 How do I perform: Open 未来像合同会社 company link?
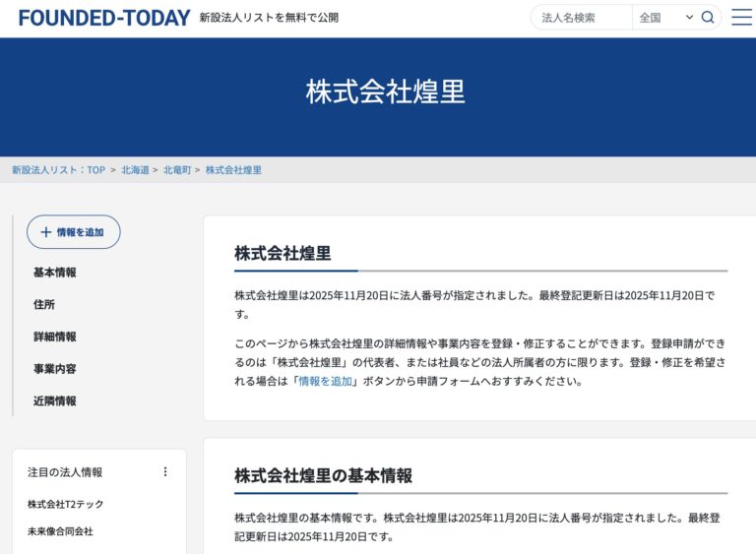point(60,531)
